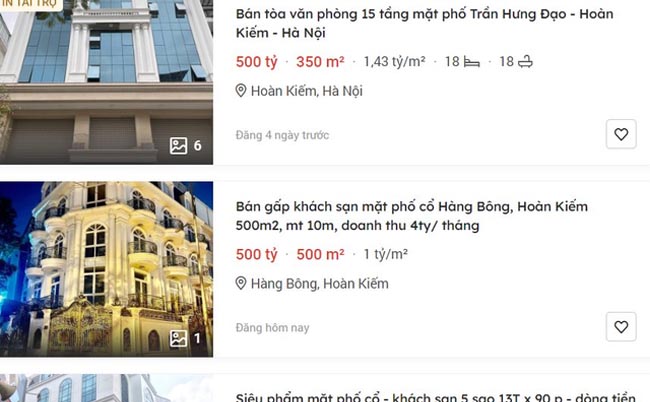Click location pin beside Hàng Bông, Hoàn Kiếm

click(241, 283)
